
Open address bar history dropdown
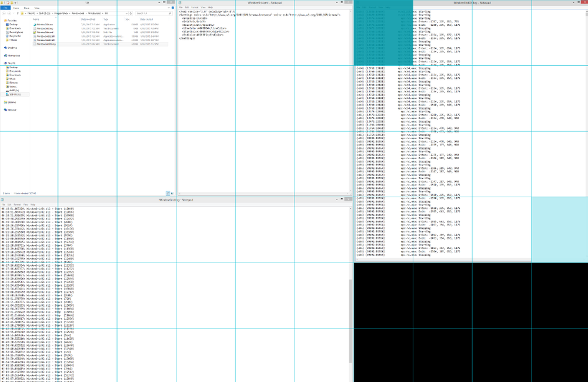(x=126, y=14)
